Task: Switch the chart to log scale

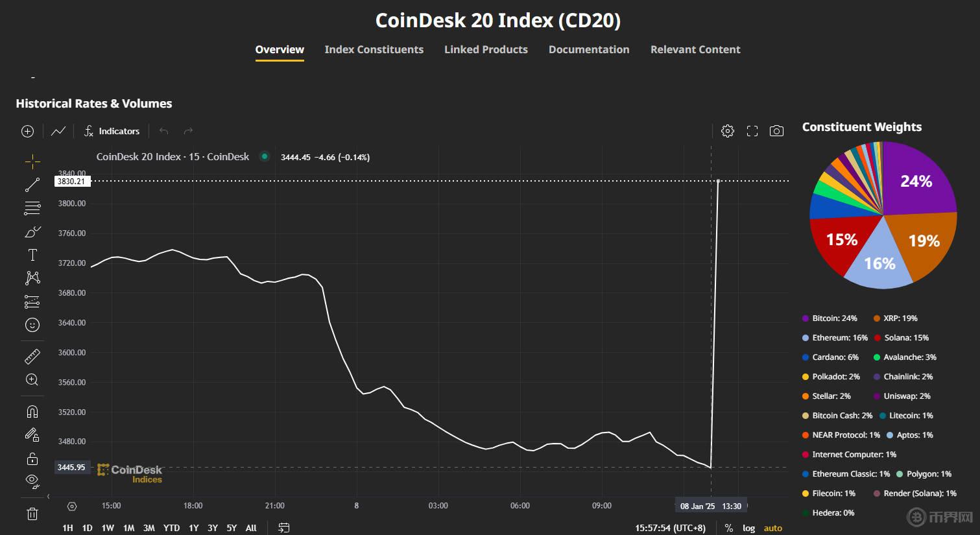Action: tap(748, 527)
